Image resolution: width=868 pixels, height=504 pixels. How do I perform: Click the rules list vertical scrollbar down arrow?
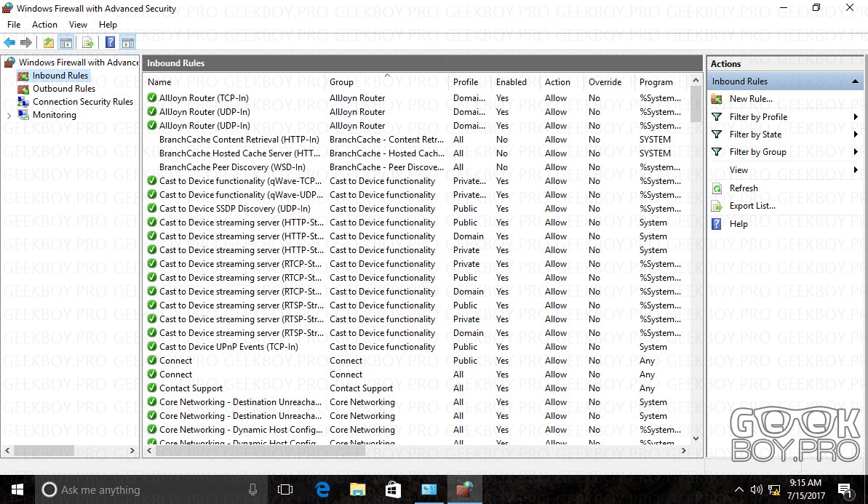(696, 438)
